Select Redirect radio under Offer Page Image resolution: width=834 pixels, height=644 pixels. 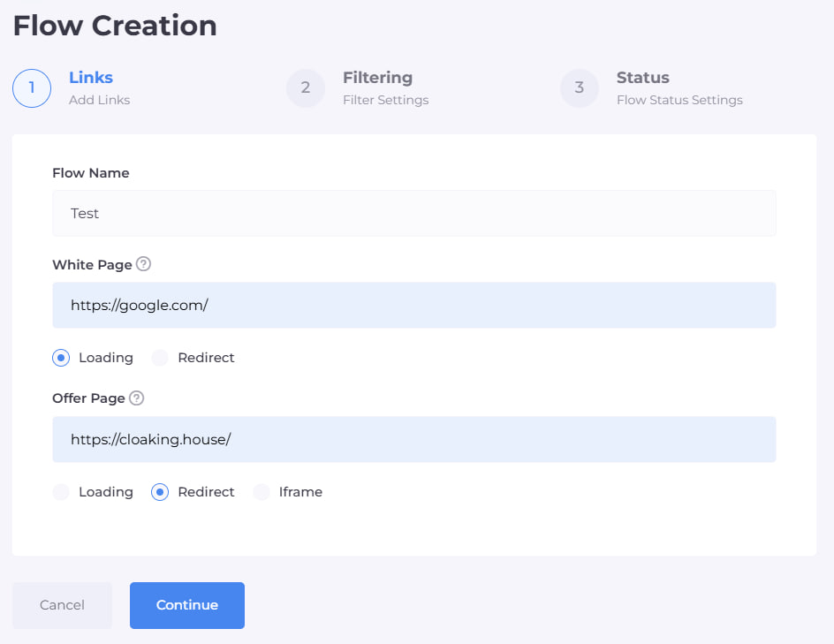click(x=160, y=492)
